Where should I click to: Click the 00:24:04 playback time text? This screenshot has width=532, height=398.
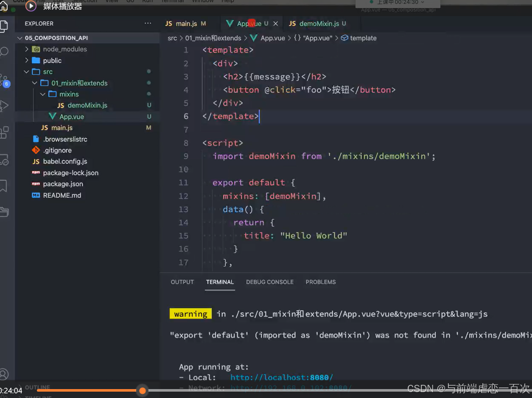point(11,390)
